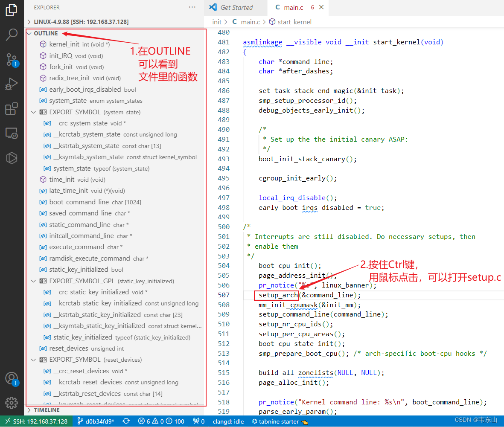The image size is (504, 427).
Task: Click the SSH remote indicator in status bar
Action: point(36,421)
